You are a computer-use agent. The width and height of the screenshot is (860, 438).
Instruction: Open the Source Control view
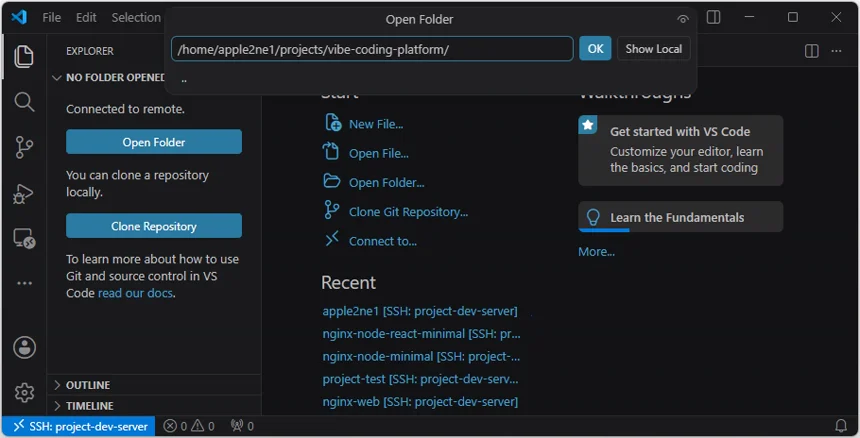(24, 147)
